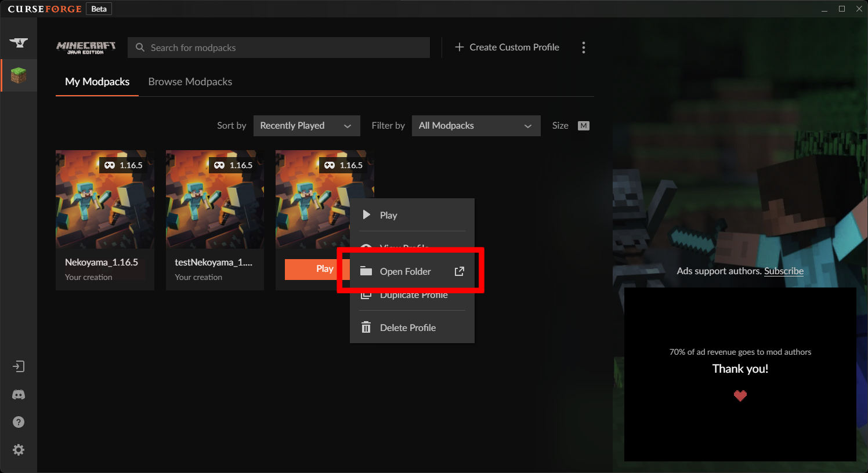Screen dimensions: 868x473
Task: Click the testNekoyama_1.... title text
Action: (214, 262)
